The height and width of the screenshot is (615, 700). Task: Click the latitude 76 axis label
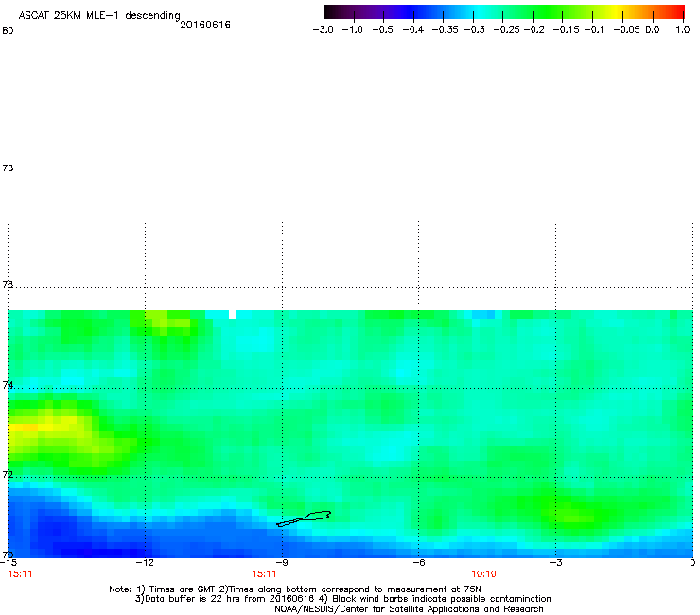[8, 285]
